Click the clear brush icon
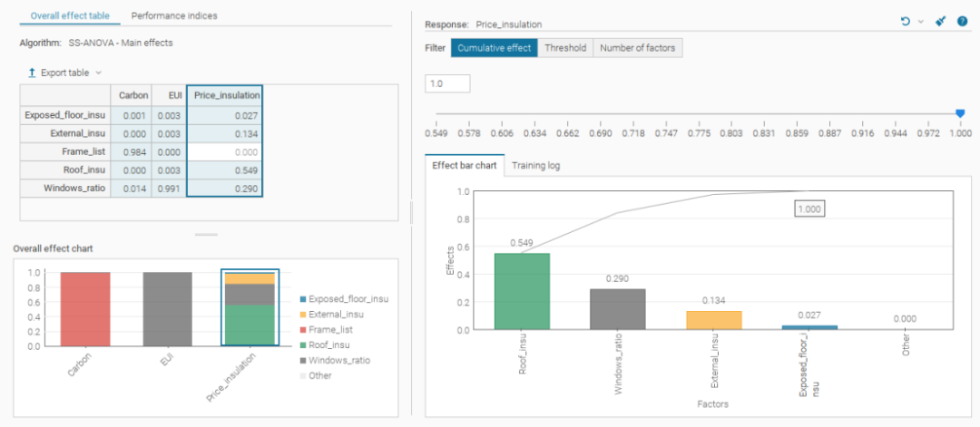This screenshot has width=980, height=427. [x=941, y=21]
